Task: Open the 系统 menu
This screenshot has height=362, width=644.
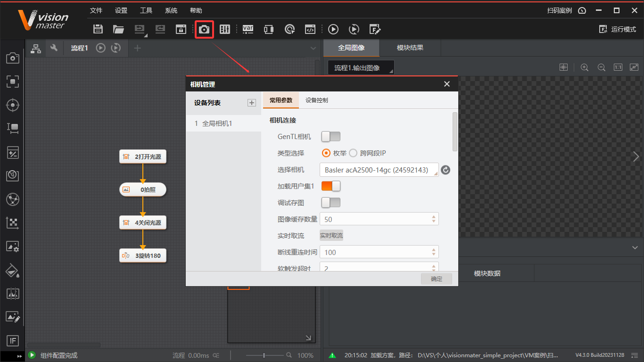Action: pos(171,10)
